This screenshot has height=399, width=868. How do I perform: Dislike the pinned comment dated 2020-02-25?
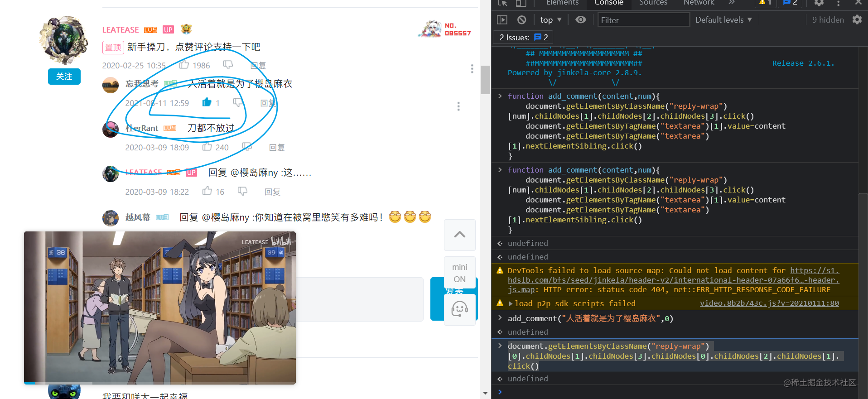[x=228, y=65]
